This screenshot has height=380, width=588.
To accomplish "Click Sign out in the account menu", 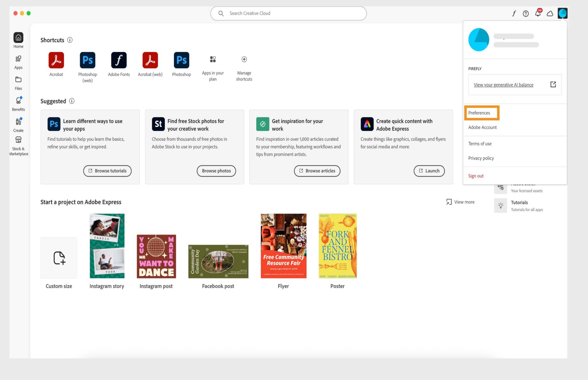I will point(476,176).
